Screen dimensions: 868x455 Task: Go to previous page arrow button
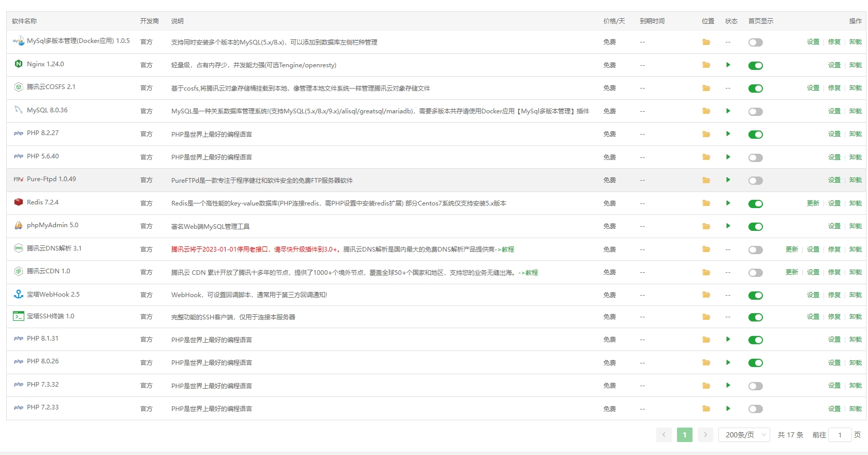[664, 435]
